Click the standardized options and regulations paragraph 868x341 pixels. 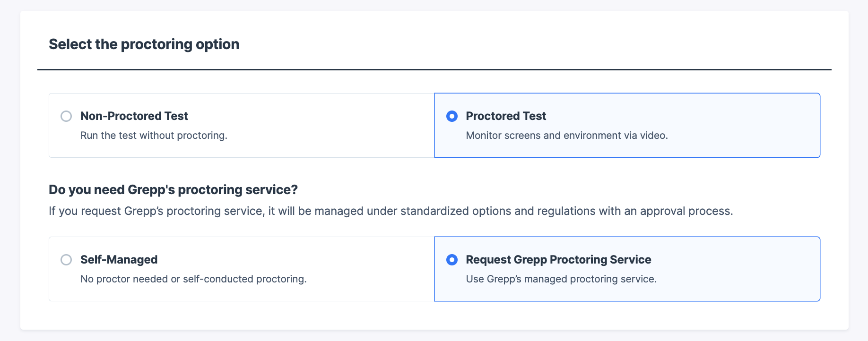tap(391, 211)
